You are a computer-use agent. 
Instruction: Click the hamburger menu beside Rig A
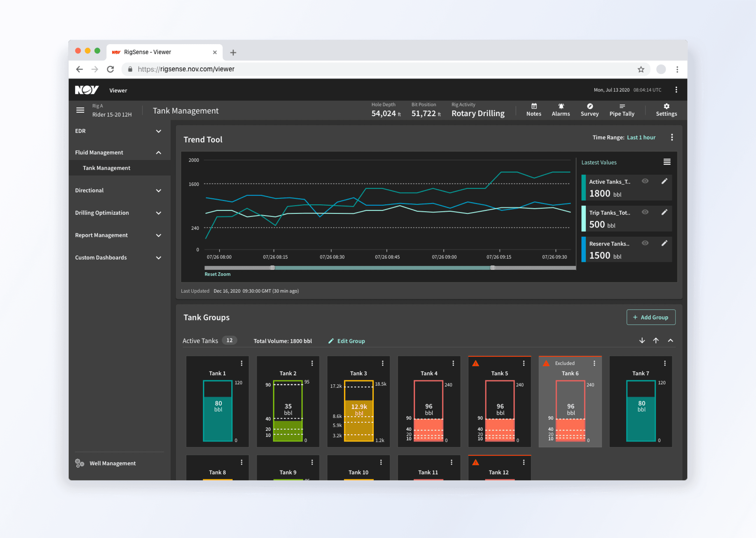pyautogui.click(x=80, y=110)
